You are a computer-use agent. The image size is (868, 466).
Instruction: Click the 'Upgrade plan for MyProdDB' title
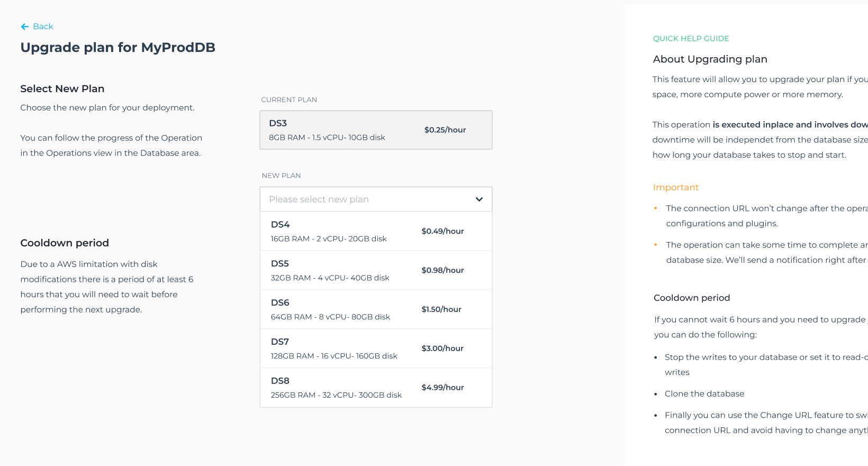click(117, 48)
